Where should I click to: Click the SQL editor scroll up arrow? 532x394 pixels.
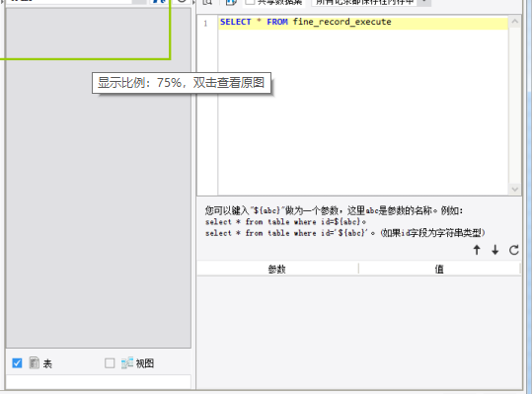point(514,22)
